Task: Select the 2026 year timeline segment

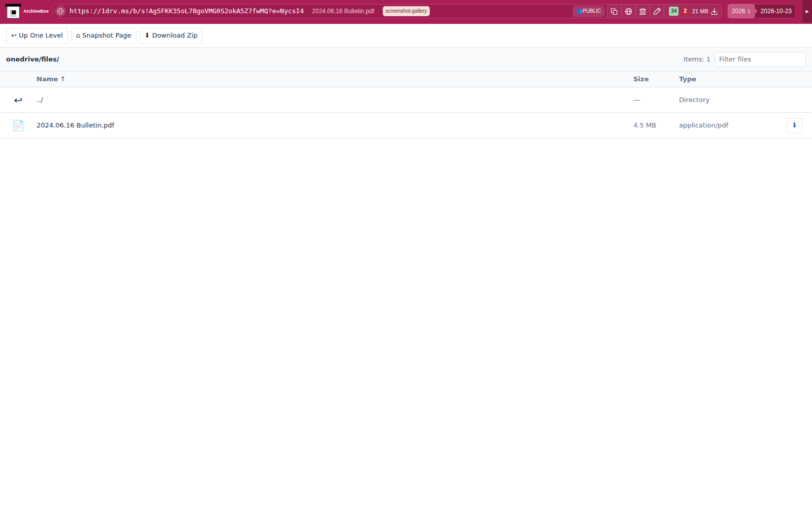Action: click(x=741, y=11)
